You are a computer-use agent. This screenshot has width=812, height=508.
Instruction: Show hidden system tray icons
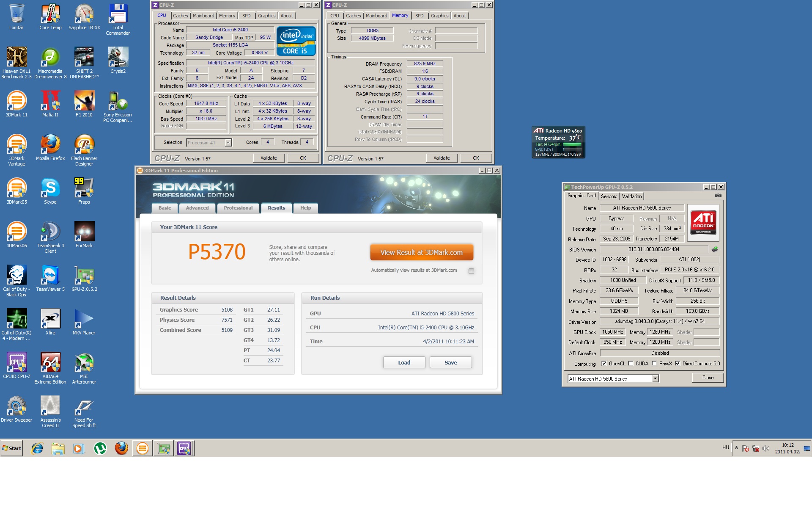(736, 448)
